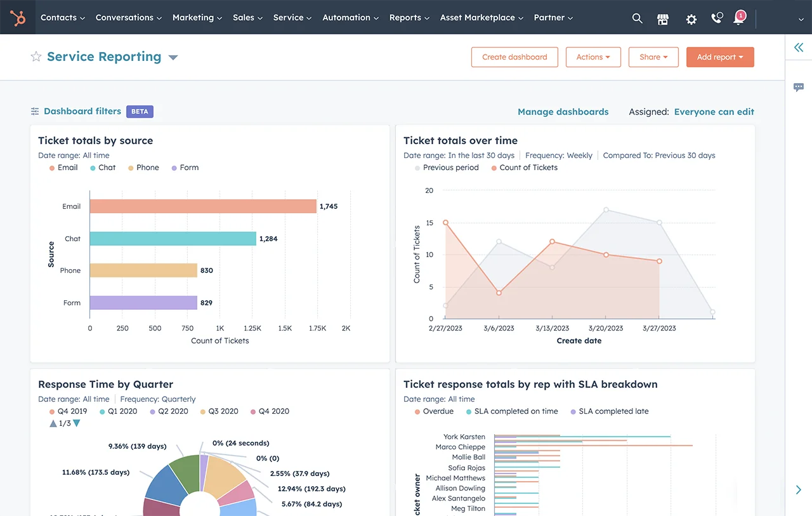Click the Manage dashboards link
Image resolution: width=812 pixels, height=516 pixels.
(563, 111)
